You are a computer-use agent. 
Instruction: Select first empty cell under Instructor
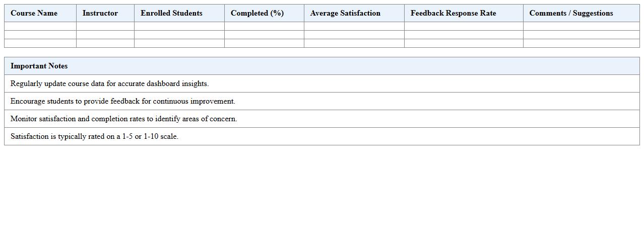105,26
